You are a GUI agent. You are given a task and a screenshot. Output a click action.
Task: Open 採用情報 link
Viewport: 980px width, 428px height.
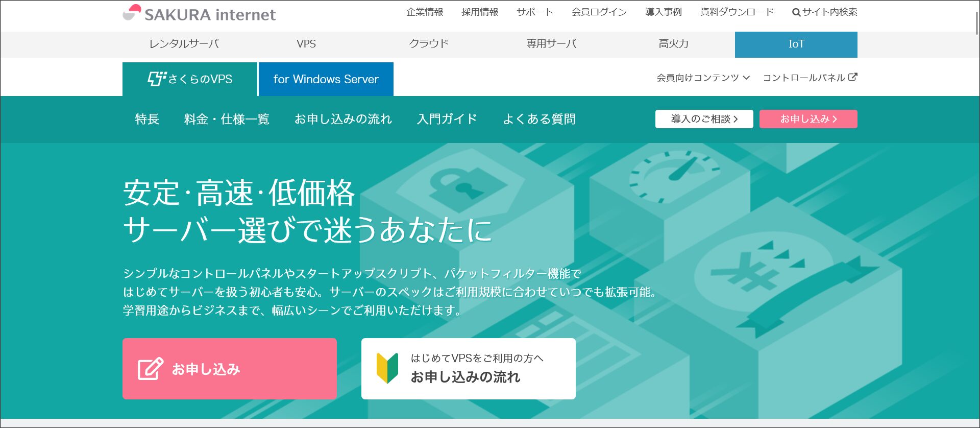(480, 12)
